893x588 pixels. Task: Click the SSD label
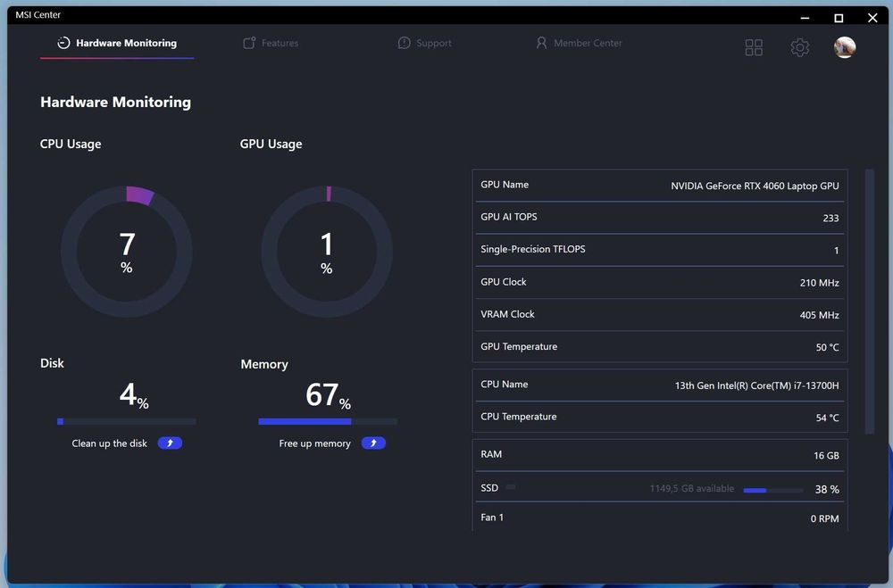[x=489, y=488]
